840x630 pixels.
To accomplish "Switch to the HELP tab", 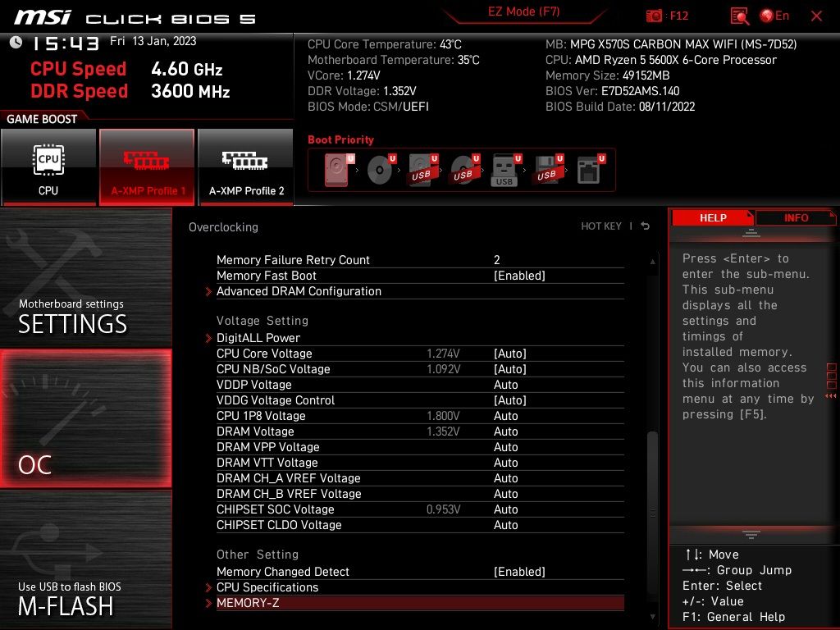I will click(x=713, y=218).
